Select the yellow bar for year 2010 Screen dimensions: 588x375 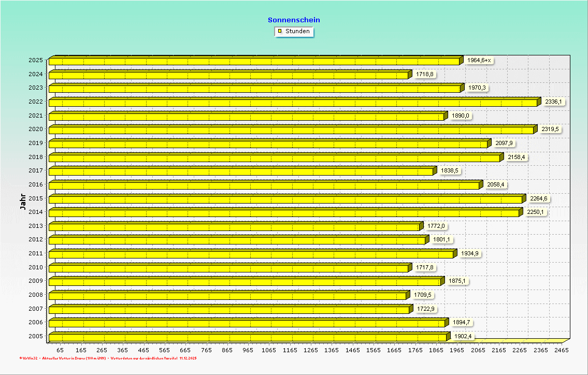(228, 268)
